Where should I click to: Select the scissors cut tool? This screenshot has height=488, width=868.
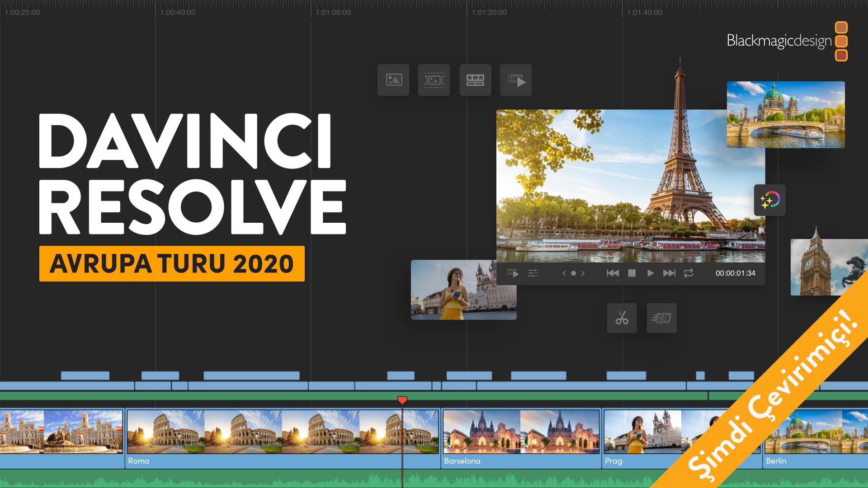point(622,318)
